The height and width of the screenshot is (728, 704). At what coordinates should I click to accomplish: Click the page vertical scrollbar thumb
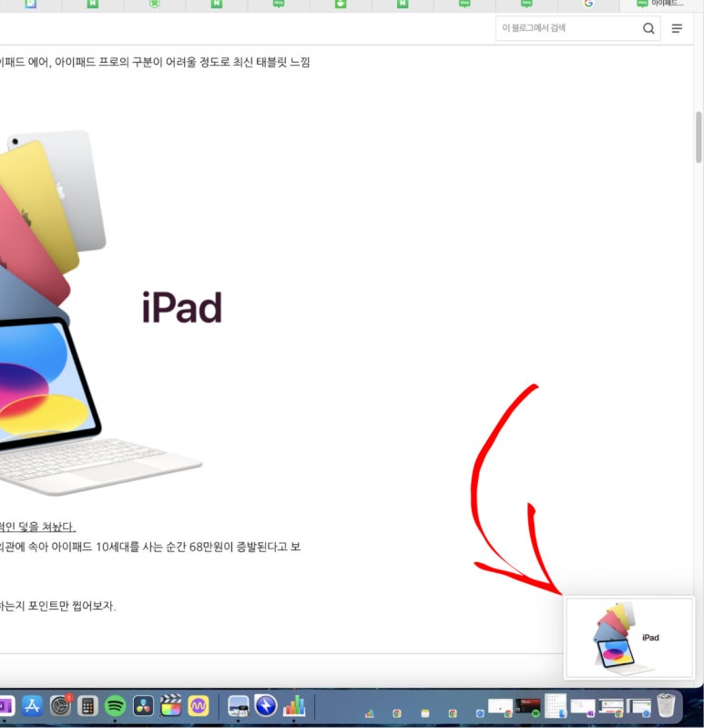pos(699,137)
